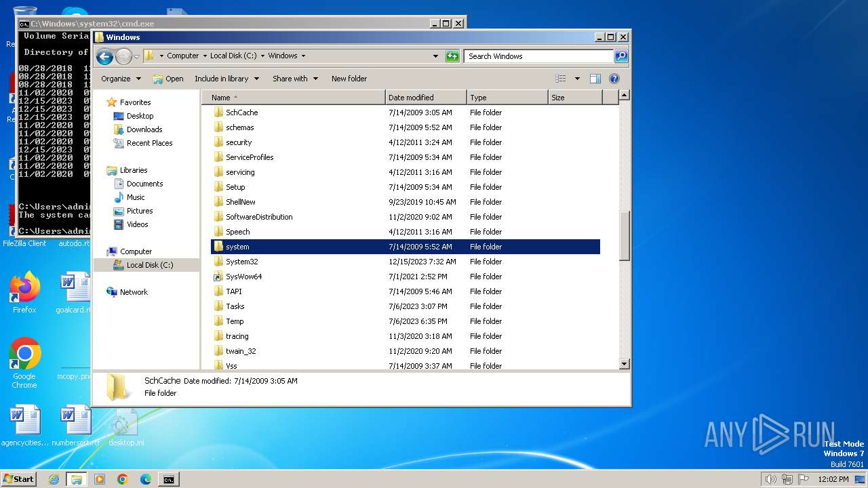
Task: Sort by the Date modified column
Action: pyautogui.click(x=426, y=98)
